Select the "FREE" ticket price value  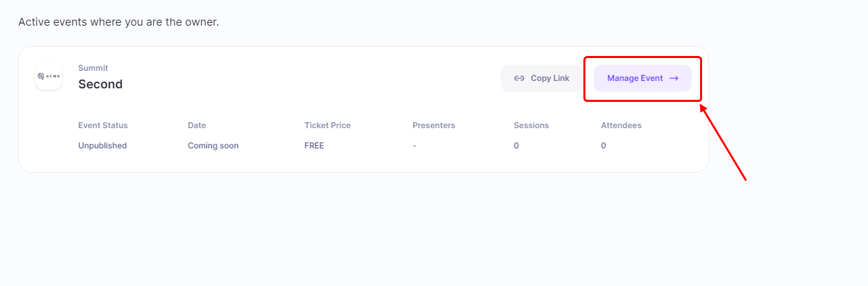(x=314, y=146)
